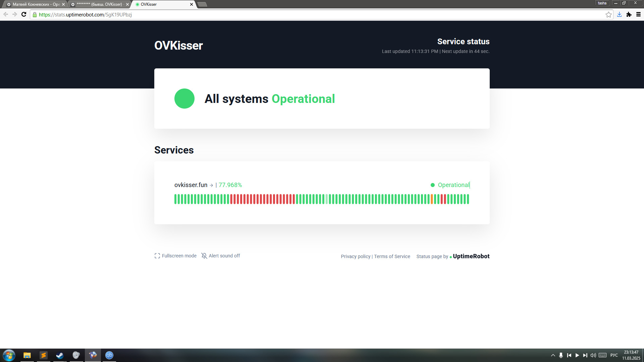Click the URL address bar
The height and width of the screenshot is (362, 644).
coord(302,15)
